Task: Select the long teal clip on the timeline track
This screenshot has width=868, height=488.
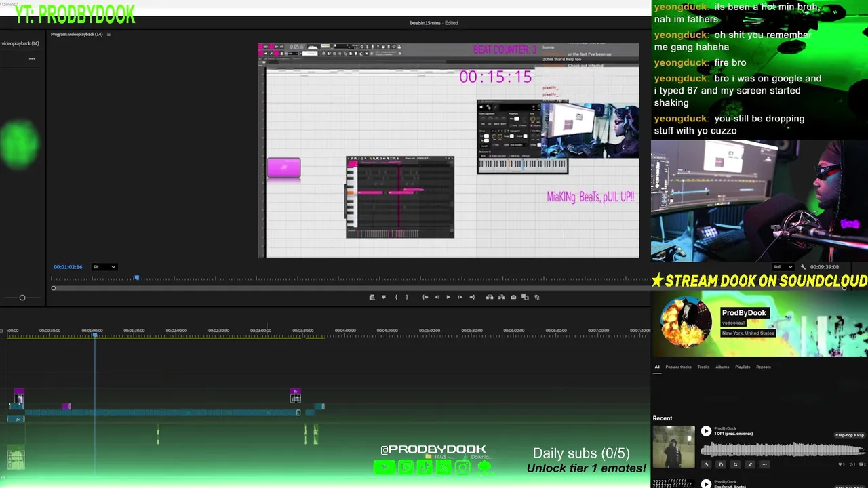Action: pyautogui.click(x=161, y=412)
